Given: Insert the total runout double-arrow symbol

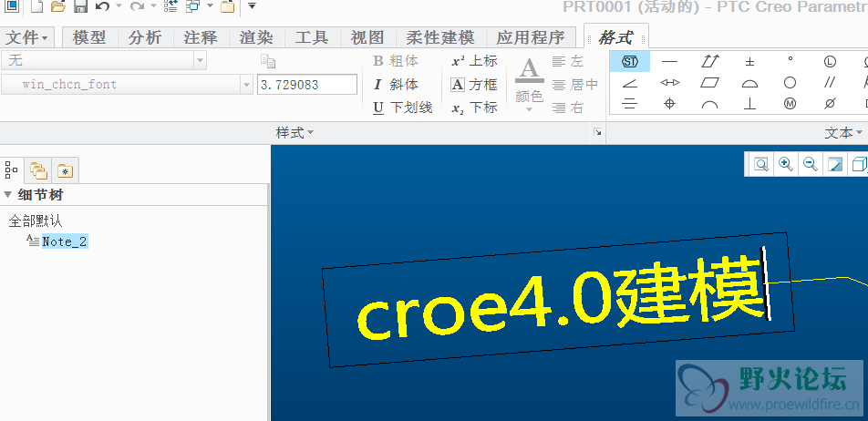Looking at the screenshot, I should coord(710,61).
